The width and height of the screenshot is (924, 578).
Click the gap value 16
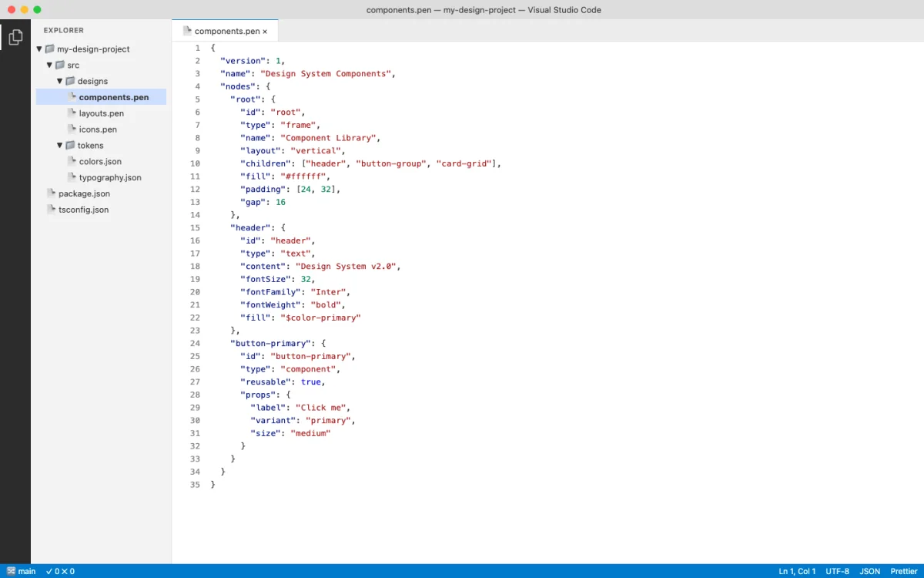280,202
